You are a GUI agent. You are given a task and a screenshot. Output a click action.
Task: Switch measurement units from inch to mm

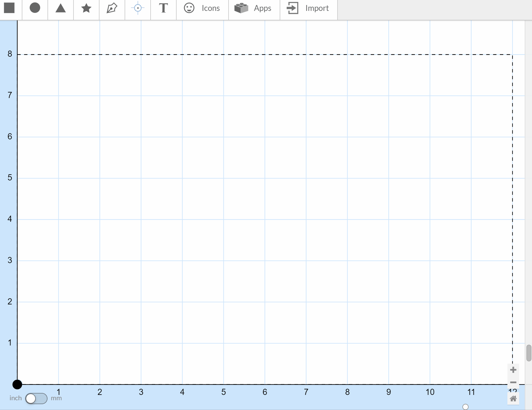pos(36,399)
